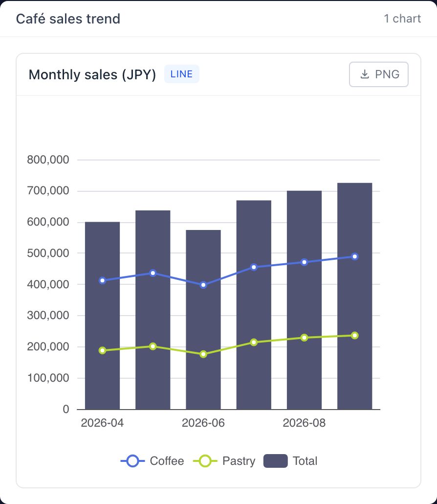Click the Total legend color swatch
Viewport: 437px width, 504px height.
click(x=276, y=461)
